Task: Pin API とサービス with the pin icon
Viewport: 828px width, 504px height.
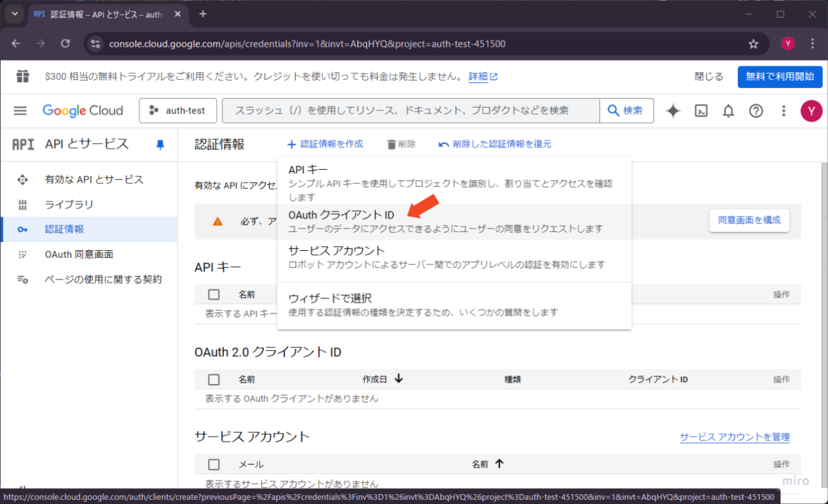Action: coord(160,144)
